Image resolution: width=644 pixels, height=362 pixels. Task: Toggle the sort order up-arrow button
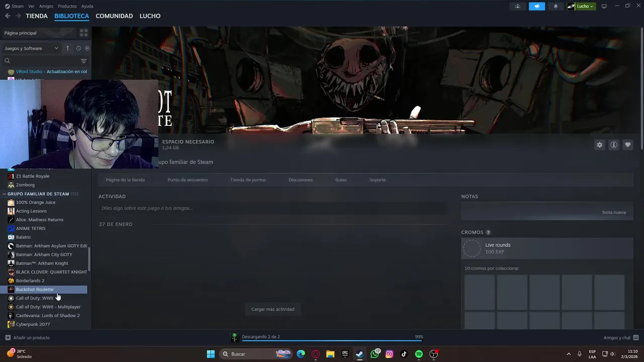tap(68, 48)
